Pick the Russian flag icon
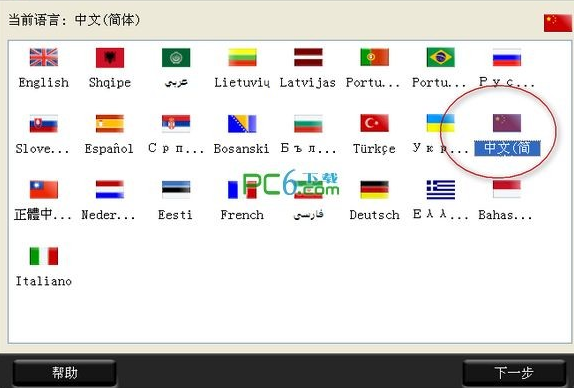574x388 pixels. tap(507, 57)
